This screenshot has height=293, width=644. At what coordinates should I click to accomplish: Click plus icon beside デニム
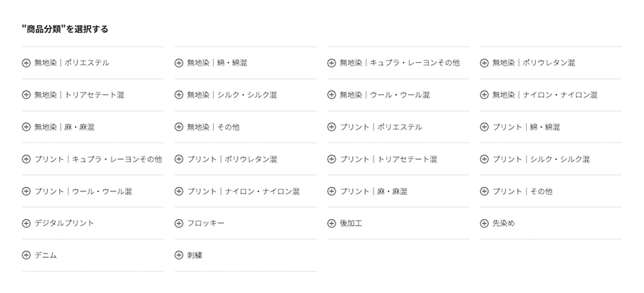click(x=26, y=255)
